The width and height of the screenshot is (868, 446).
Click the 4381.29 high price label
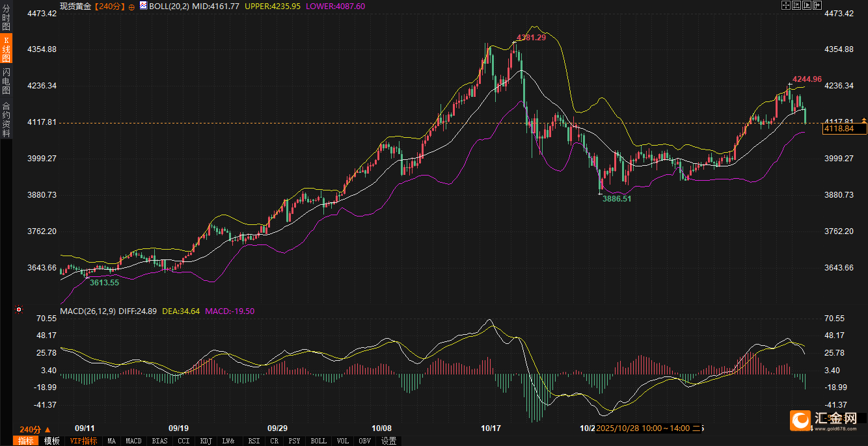click(x=531, y=38)
